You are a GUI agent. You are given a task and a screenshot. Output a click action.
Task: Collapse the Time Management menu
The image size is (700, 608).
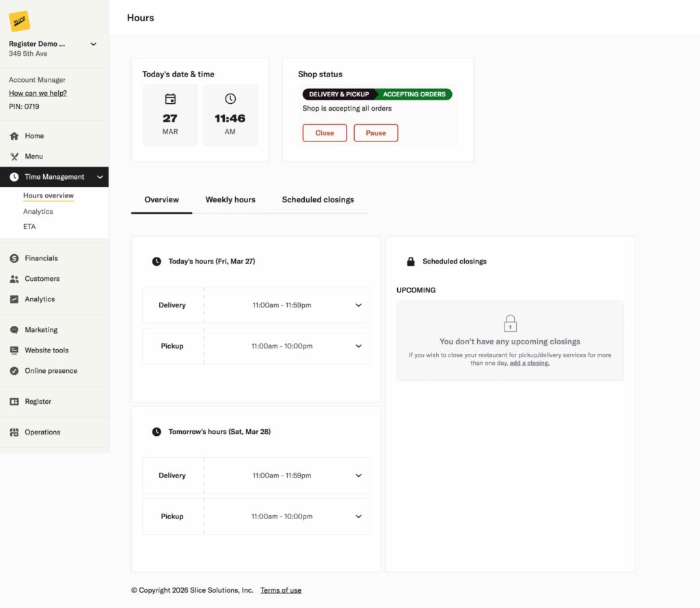tap(101, 176)
